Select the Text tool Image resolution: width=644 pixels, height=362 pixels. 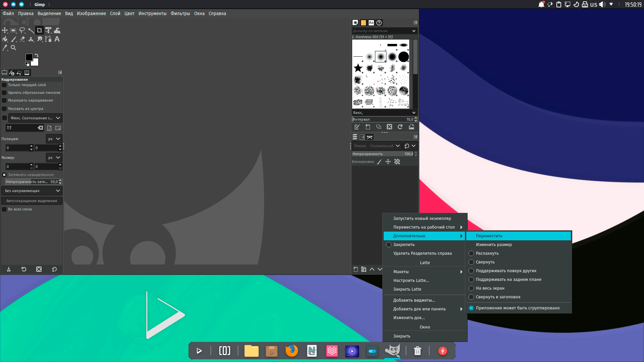point(57,39)
